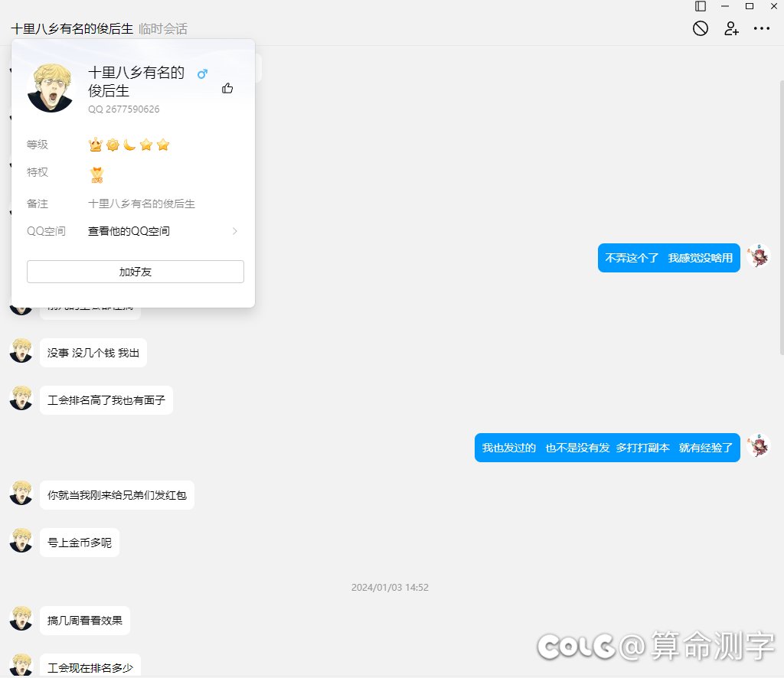Click avatar beside 工会排名高了我也有面子
This screenshot has width=784, height=678.
coord(21,398)
